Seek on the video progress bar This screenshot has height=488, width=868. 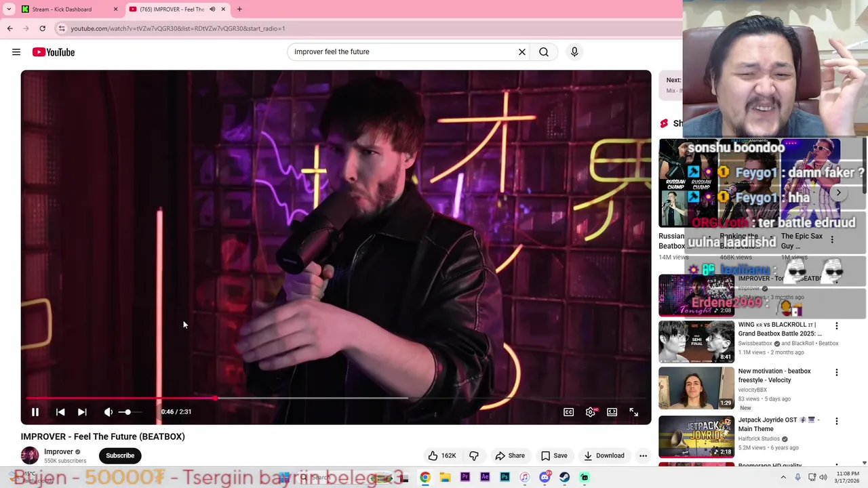point(336,398)
